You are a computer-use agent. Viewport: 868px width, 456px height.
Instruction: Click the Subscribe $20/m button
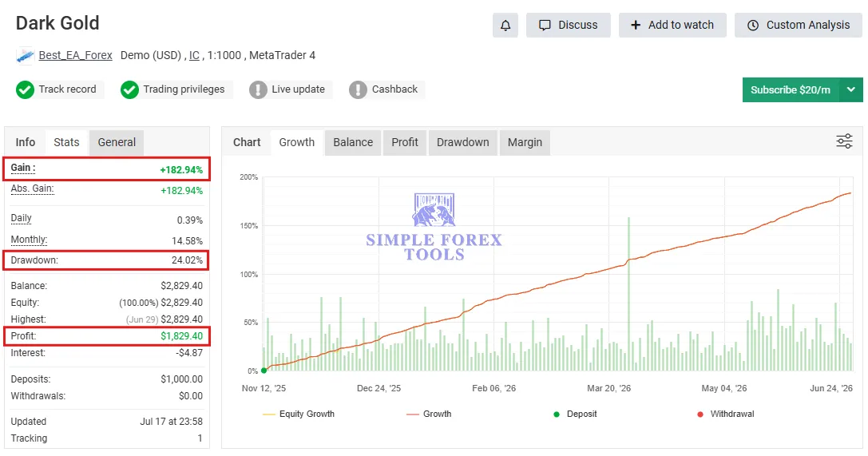point(791,89)
